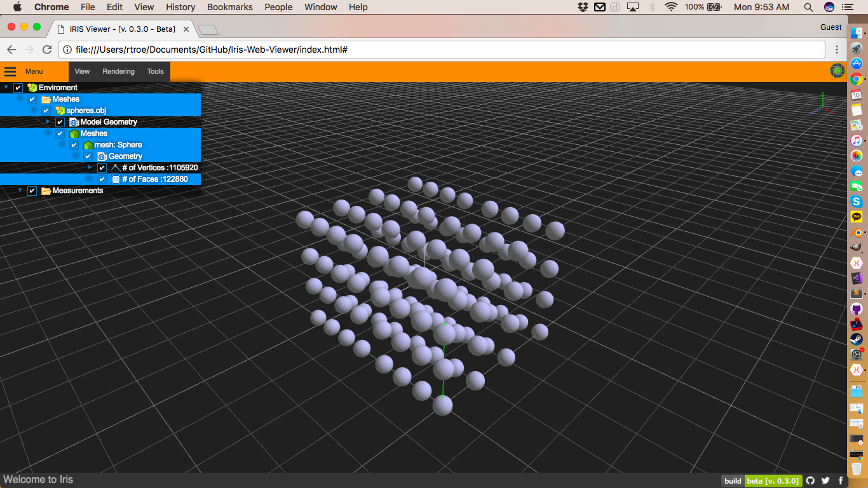Open the Tools menu
Image resolution: width=868 pixels, height=488 pixels.
155,71
